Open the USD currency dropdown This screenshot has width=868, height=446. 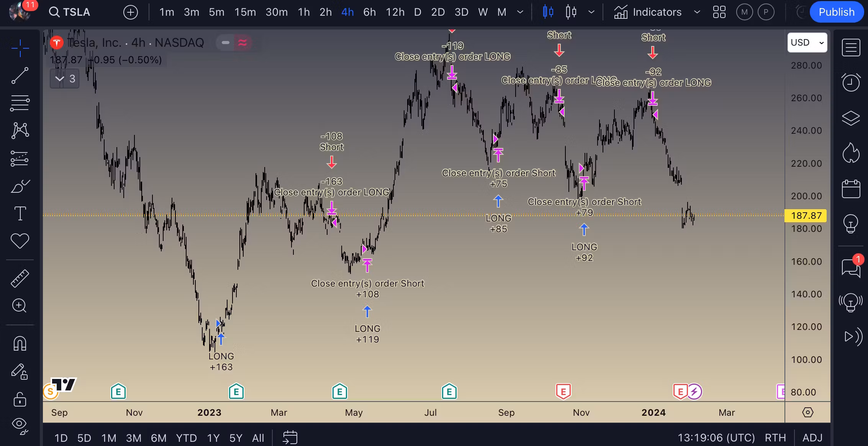pyautogui.click(x=807, y=43)
